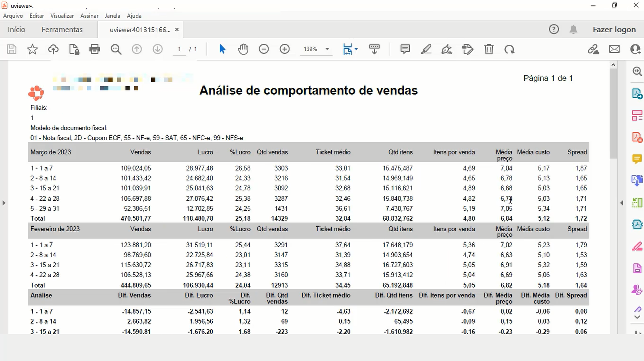Click Fazer logon button
Viewport: 644px width, 361px height.
click(x=614, y=29)
